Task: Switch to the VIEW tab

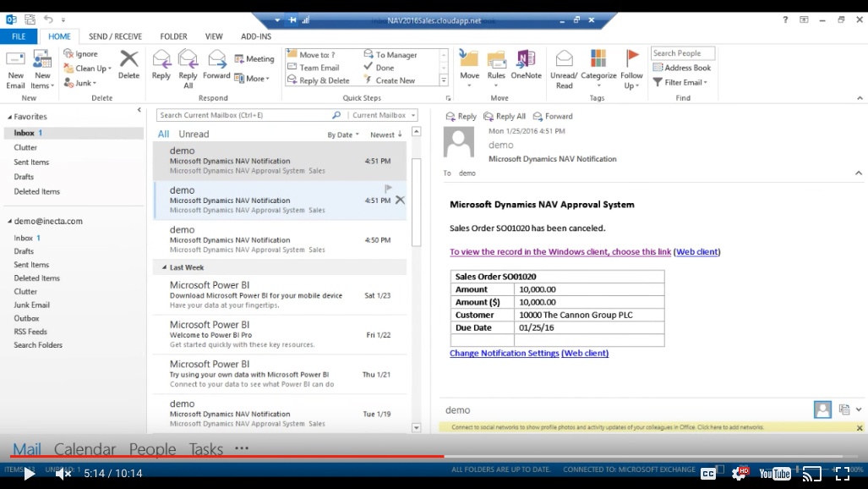Action: pos(214,36)
